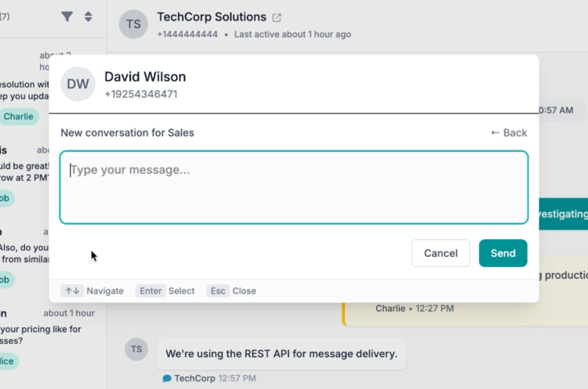Screen dimensions: 588x389
Task: Click David Wilson's phone number
Action: tap(141, 94)
